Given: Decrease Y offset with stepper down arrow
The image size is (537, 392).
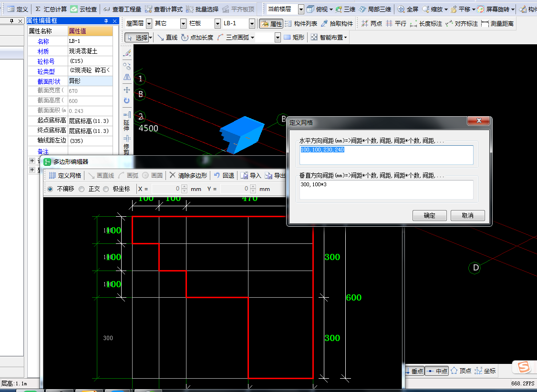Looking at the screenshot, I should click(253, 191).
